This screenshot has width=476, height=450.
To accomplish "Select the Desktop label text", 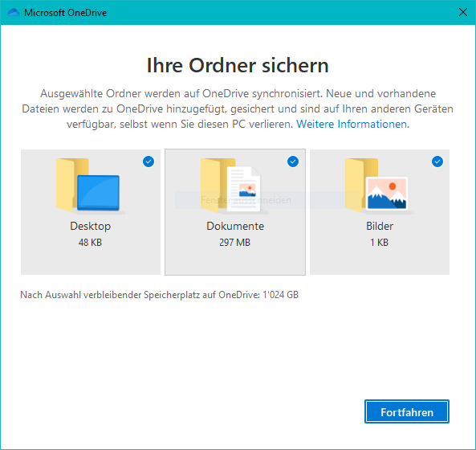I will point(90,226).
